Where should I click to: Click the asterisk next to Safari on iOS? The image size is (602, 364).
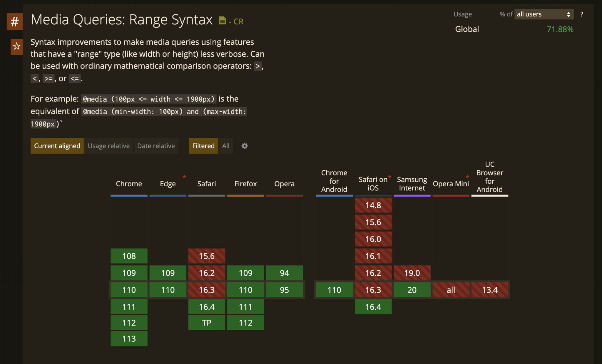[x=389, y=177]
